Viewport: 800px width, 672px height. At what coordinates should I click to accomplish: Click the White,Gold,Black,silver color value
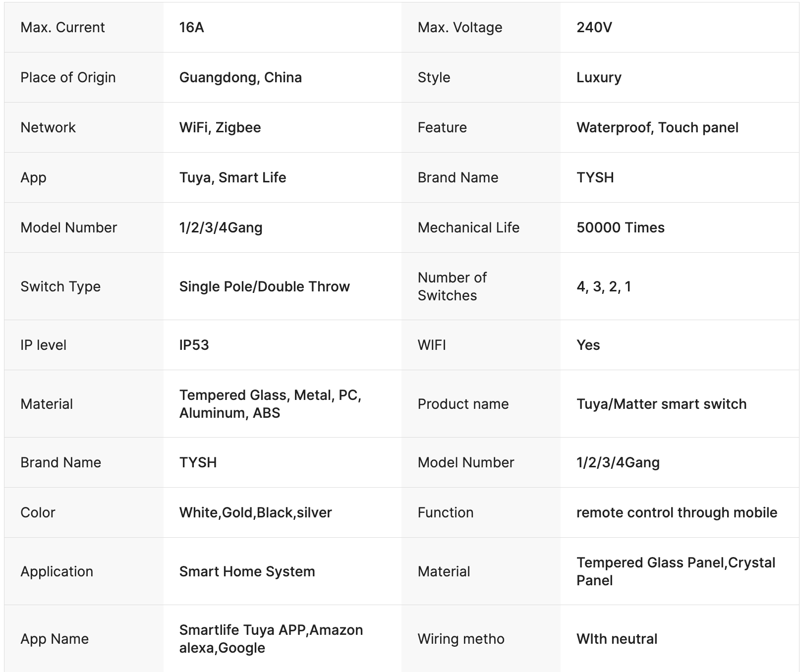click(x=255, y=512)
